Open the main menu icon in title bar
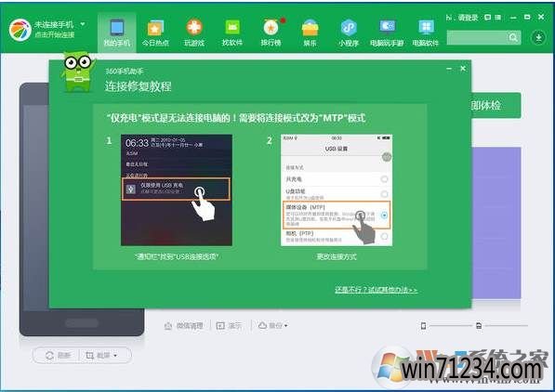This screenshot has width=555, height=392. (498, 17)
